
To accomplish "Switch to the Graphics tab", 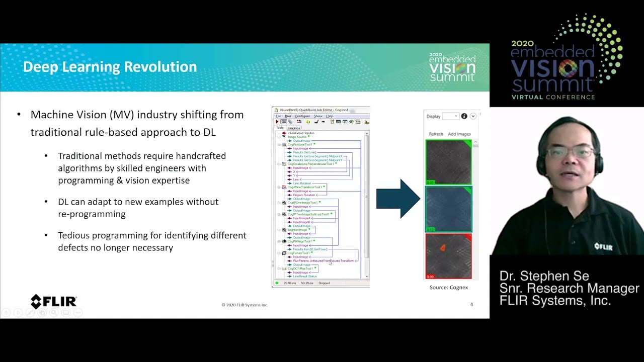I will point(294,128).
